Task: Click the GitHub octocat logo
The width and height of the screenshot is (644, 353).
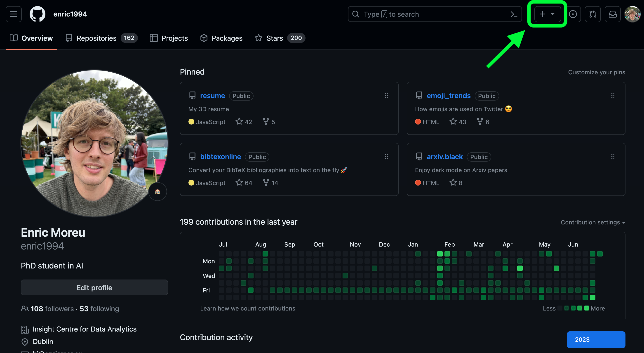Action: [37, 14]
